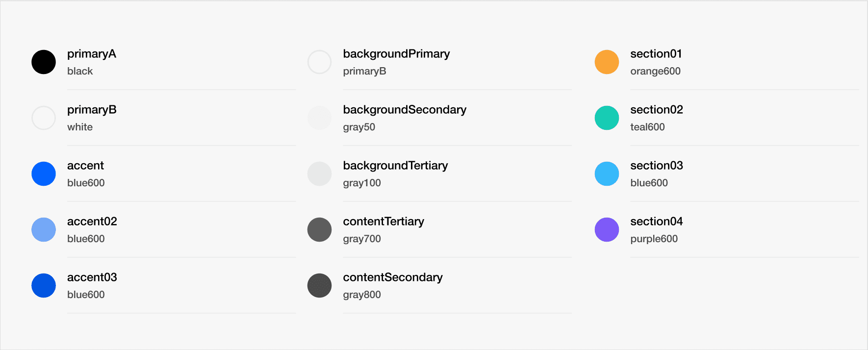Pick the light blue section03 swatch

(x=607, y=174)
